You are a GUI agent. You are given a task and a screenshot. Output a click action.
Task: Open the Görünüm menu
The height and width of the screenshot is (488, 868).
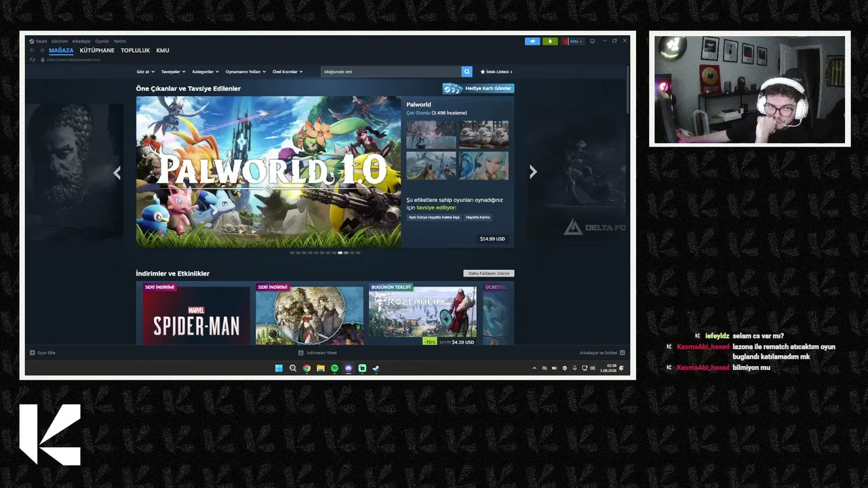[x=60, y=41]
